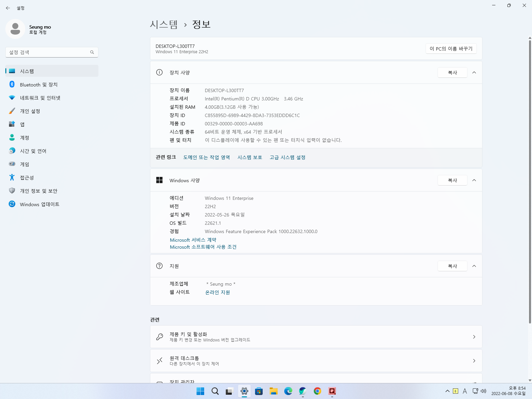The height and width of the screenshot is (399, 532).
Task: Open 고급 시스템 설정 link
Action: (x=288, y=157)
